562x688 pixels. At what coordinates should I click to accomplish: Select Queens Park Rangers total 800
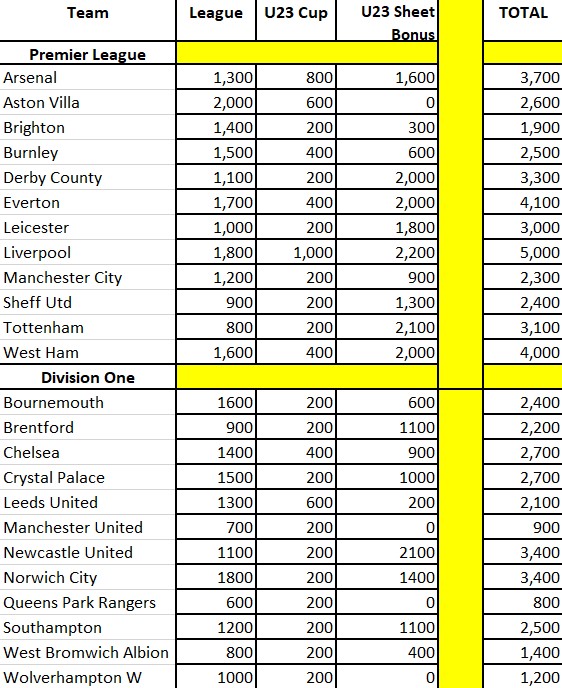tap(523, 602)
